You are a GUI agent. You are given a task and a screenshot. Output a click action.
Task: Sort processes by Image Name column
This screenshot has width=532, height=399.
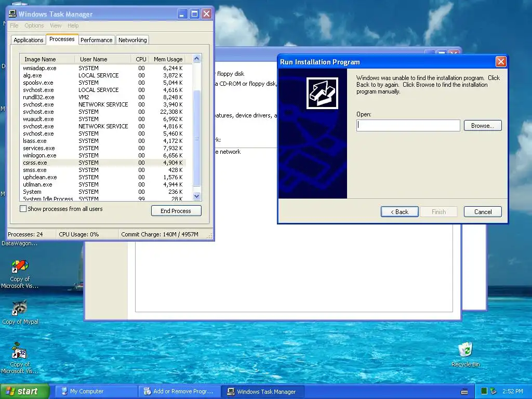(47, 59)
